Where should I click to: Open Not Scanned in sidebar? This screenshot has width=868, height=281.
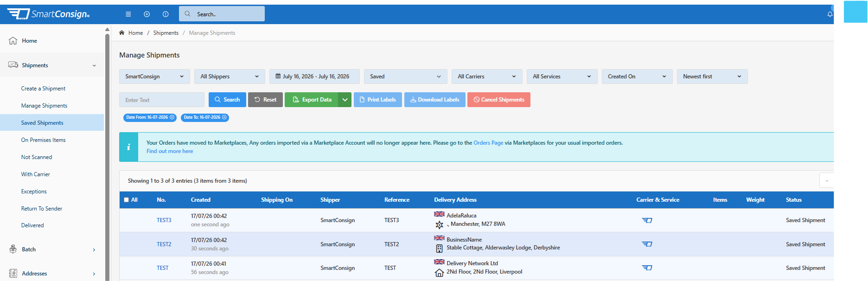click(37, 157)
